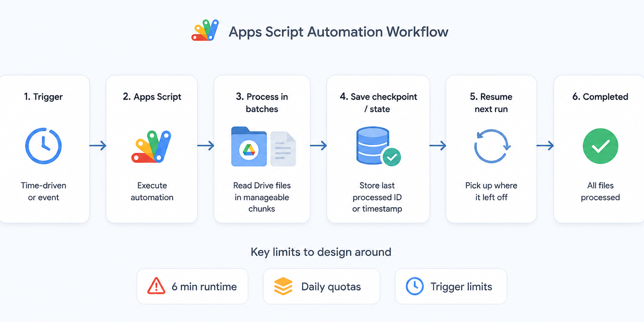This screenshot has height=322, width=644.
Task: Click the '4. Save checkpoint / state' heading
Action: pos(379,103)
